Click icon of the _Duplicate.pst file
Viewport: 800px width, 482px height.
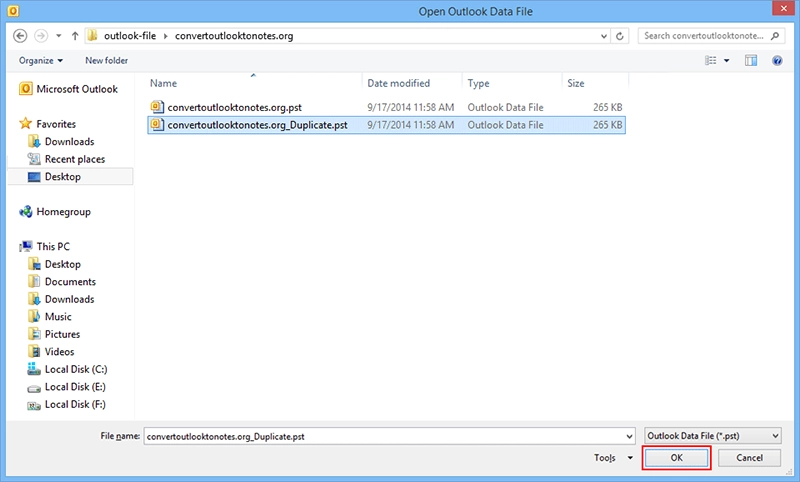(x=157, y=124)
